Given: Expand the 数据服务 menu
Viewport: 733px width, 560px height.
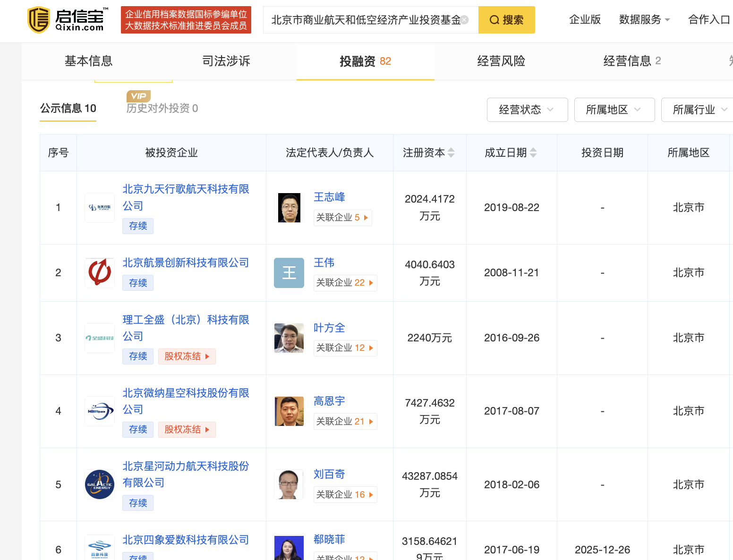Looking at the screenshot, I should (644, 20).
